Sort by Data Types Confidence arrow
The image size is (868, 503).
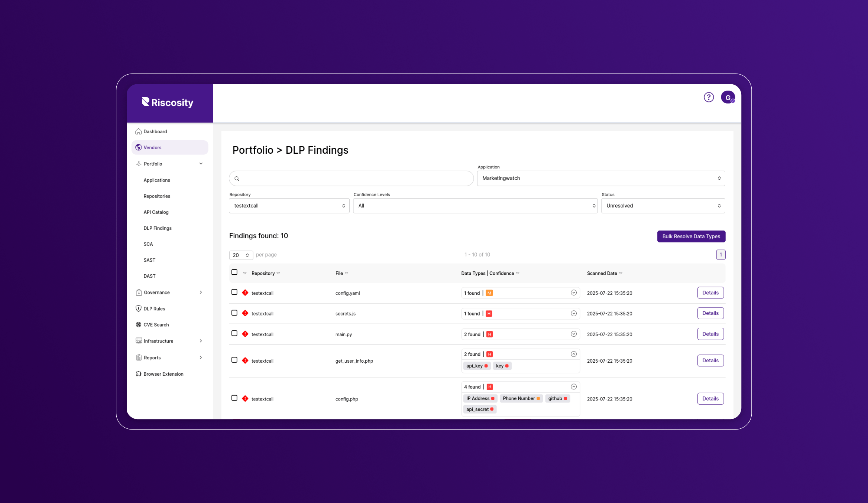(518, 273)
